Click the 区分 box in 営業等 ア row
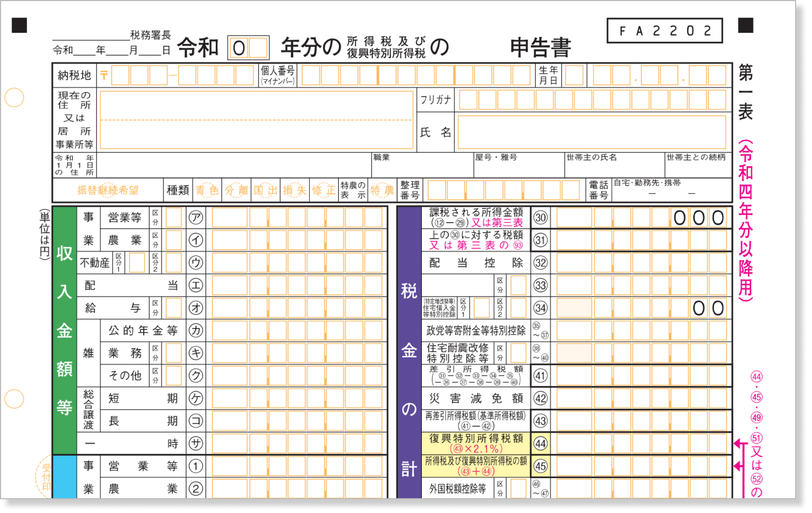The image size is (812, 513). coord(173,217)
